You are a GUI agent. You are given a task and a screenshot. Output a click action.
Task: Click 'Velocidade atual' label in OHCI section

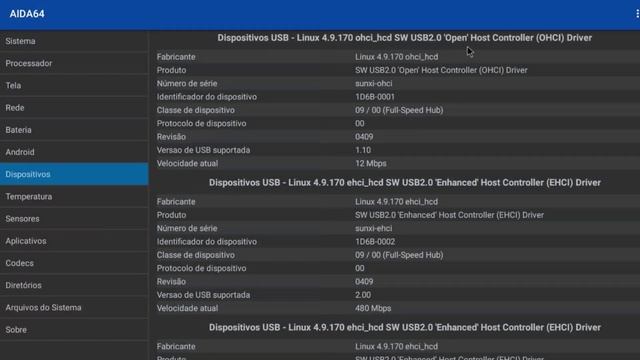(x=187, y=163)
